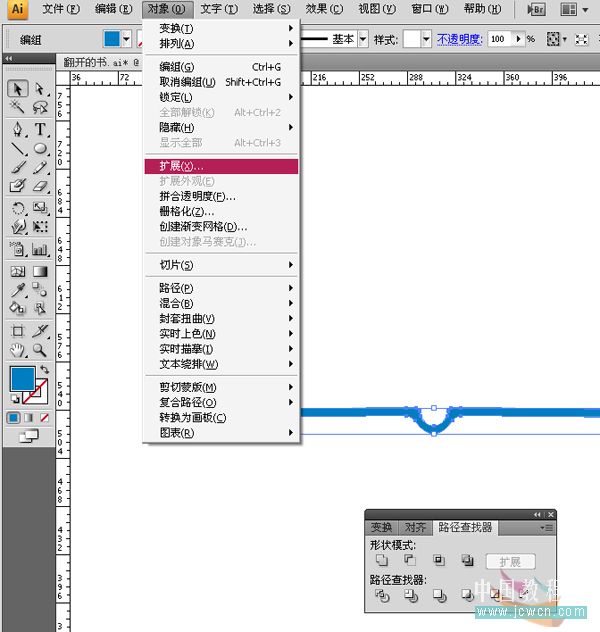
Task: Swap fill and stroke colors
Action: [x=44, y=369]
